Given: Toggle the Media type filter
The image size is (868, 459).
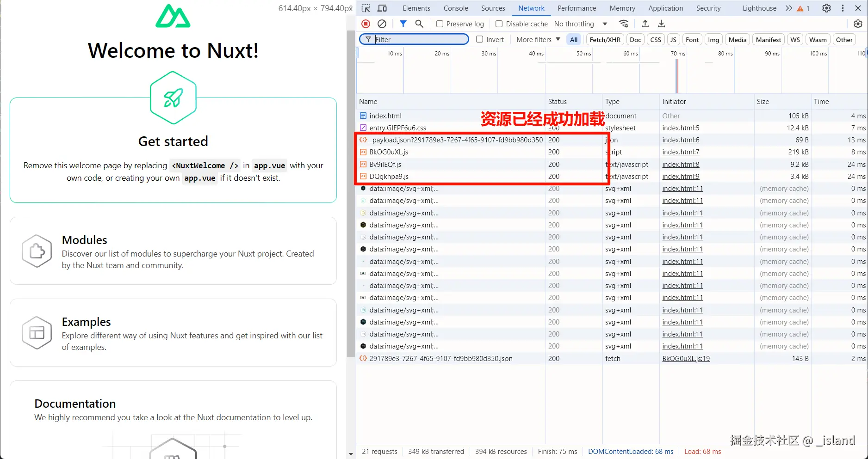Looking at the screenshot, I should click(738, 40).
